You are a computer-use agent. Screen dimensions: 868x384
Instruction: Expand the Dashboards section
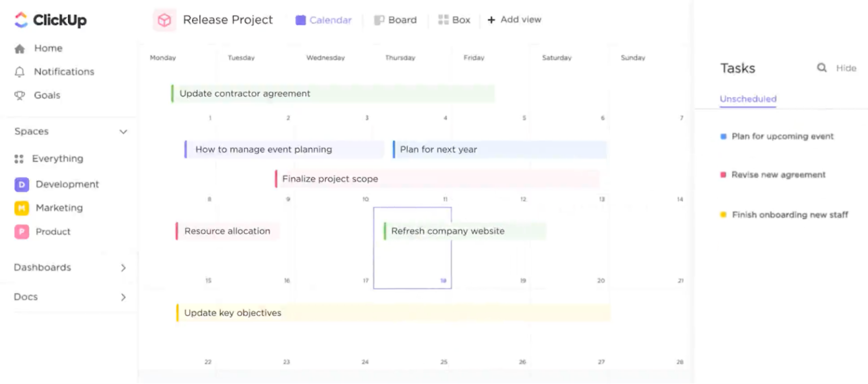[x=123, y=268]
